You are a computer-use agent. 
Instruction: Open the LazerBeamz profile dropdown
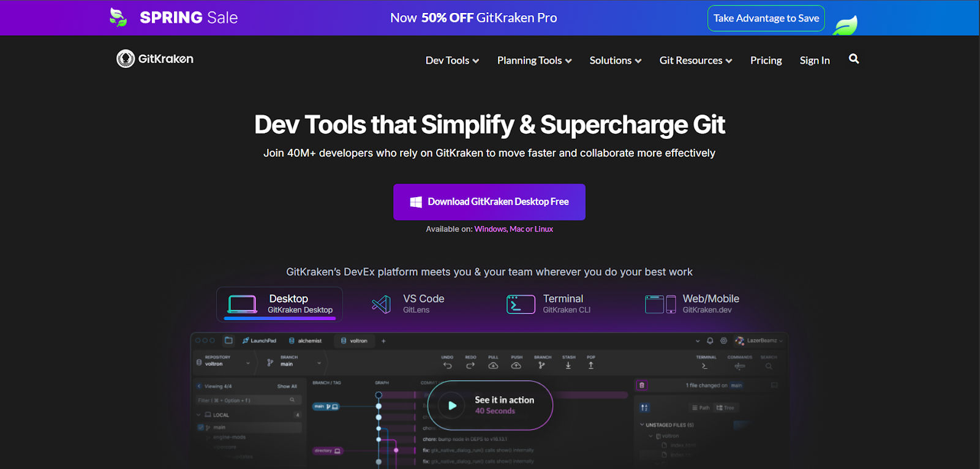759,340
